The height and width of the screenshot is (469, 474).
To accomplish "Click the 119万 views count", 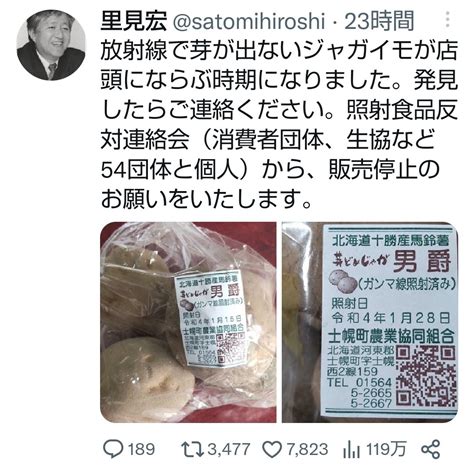I will (x=386, y=449).
